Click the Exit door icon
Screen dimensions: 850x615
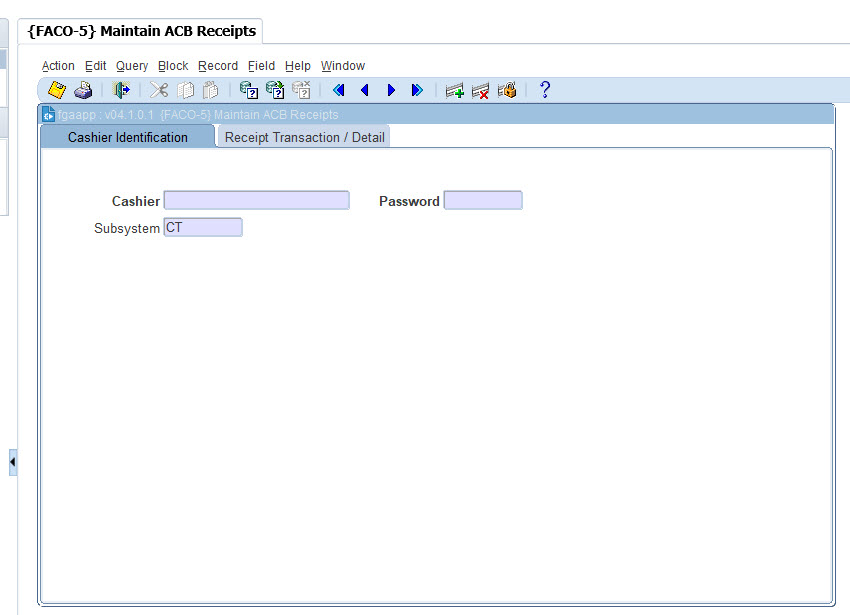121,90
